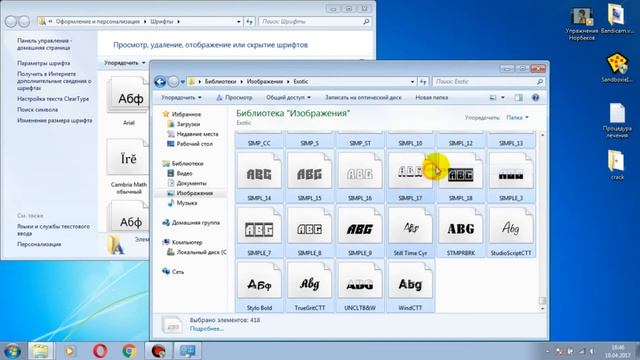Select the SIMPLE_8 font file

click(309, 231)
